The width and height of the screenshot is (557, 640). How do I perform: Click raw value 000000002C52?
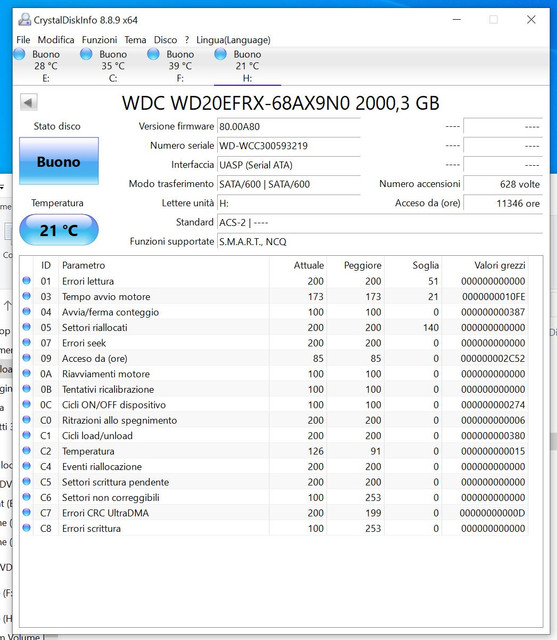pos(493,358)
